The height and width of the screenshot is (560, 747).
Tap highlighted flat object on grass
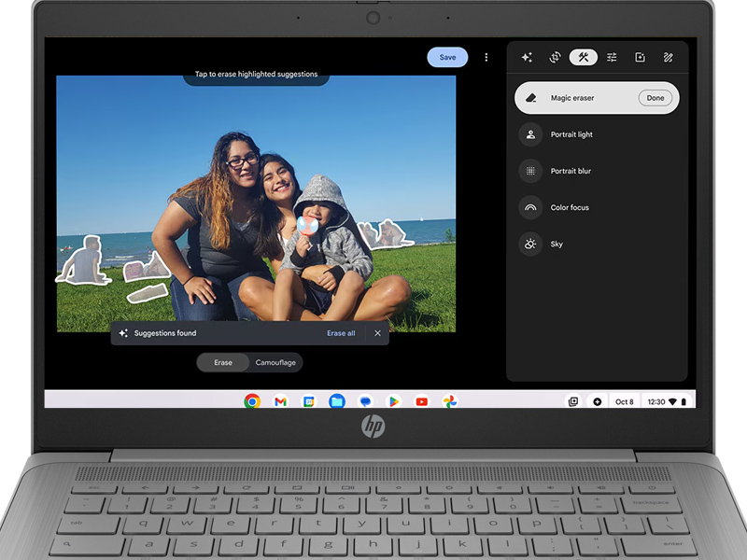[148, 293]
